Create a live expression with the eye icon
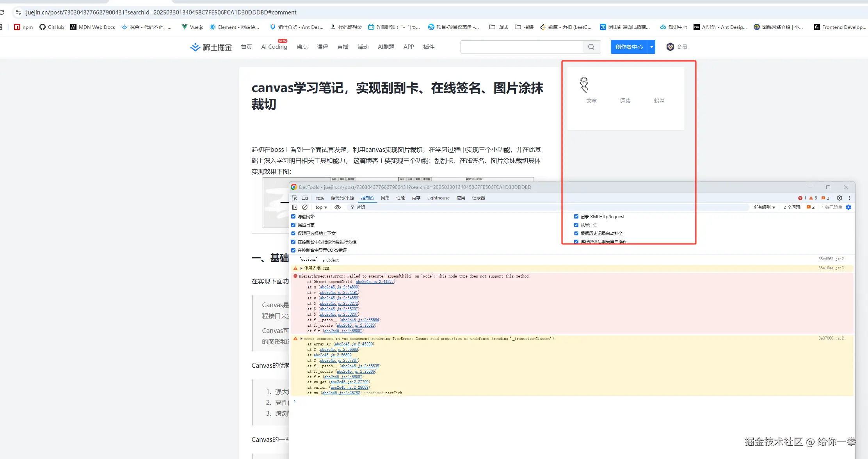Viewport: 868px width, 459px height. point(338,207)
